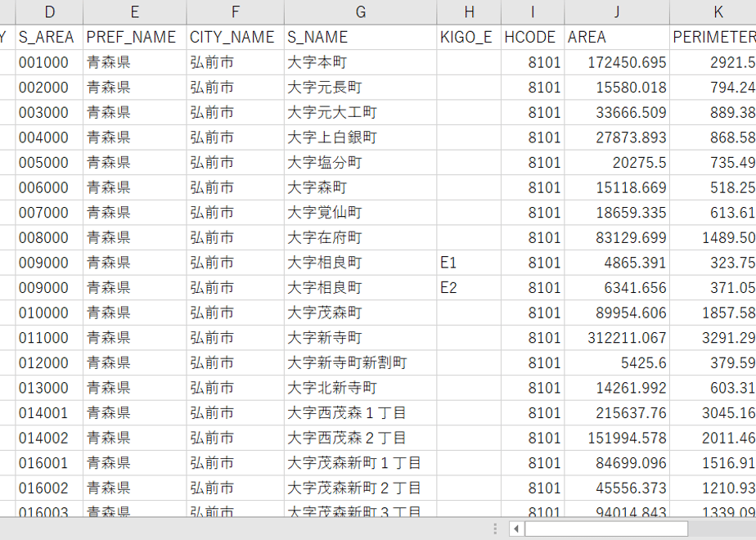The height and width of the screenshot is (540, 756).
Task: Click cell 大字上白銀町
Action: pos(360,137)
